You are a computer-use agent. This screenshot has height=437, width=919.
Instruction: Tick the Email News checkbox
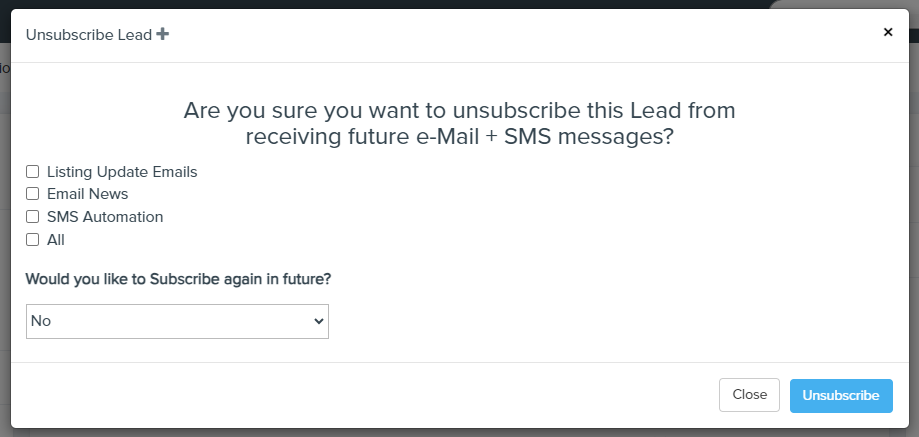(33, 194)
